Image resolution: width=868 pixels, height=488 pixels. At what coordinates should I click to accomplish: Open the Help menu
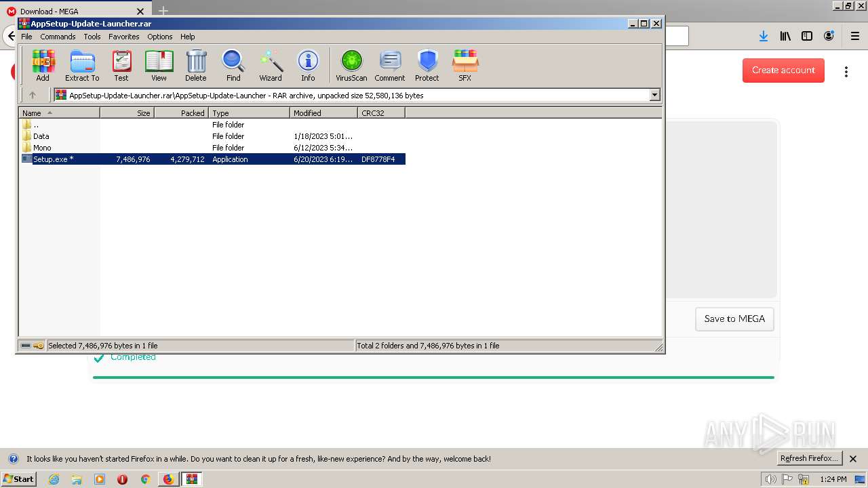point(188,37)
